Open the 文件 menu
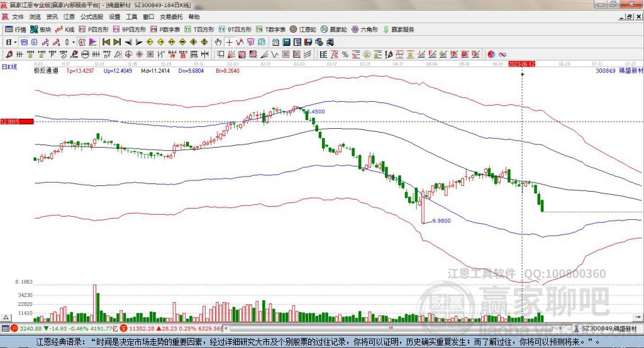The image size is (644, 348). click(x=18, y=17)
